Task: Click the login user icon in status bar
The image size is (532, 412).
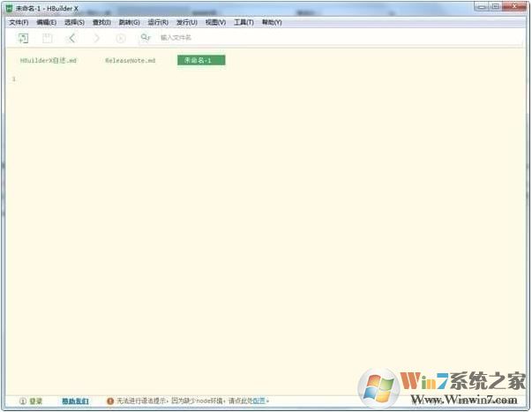Action: coord(22,401)
